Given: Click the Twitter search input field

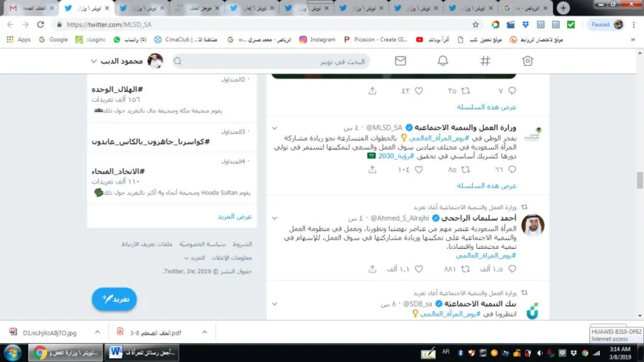Looking at the screenshot, I should (x=274, y=62).
